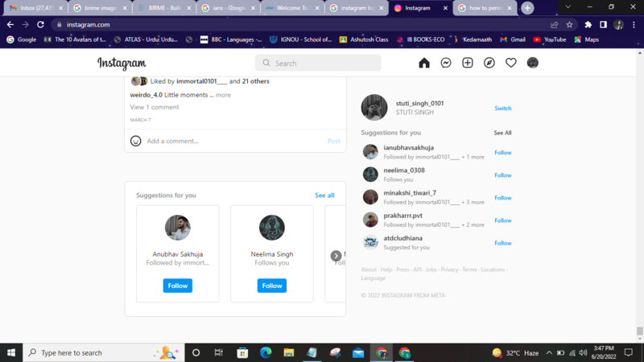Reload the Instagram page

[40, 25]
